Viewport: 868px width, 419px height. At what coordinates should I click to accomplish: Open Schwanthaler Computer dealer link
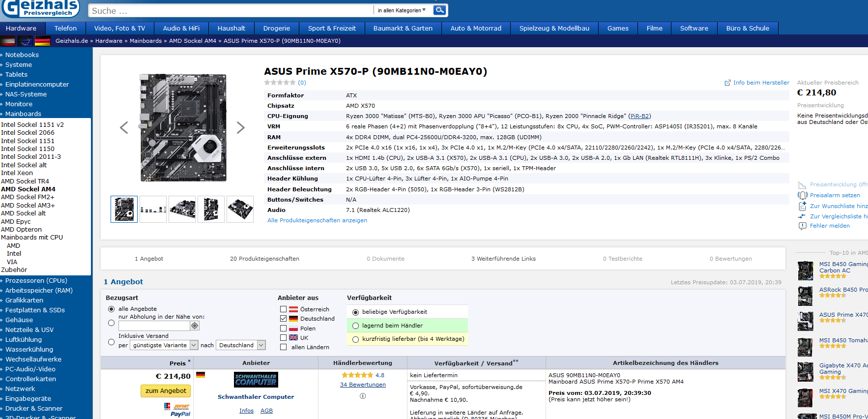tap(256, 397)
